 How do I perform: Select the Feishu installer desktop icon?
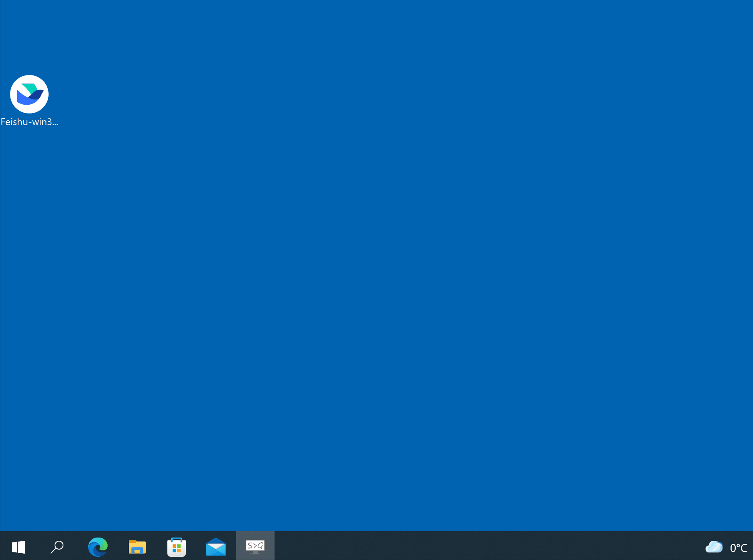tap(29, 94)
